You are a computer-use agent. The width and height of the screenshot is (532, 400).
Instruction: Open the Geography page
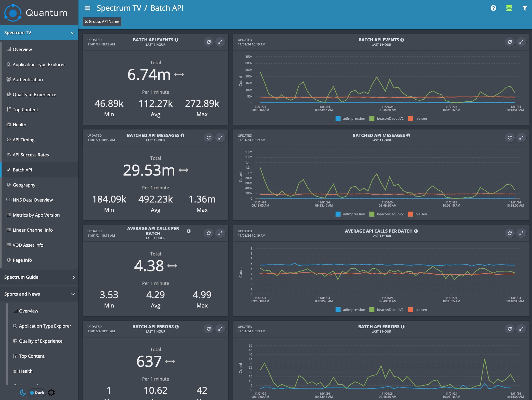[39, 185]
